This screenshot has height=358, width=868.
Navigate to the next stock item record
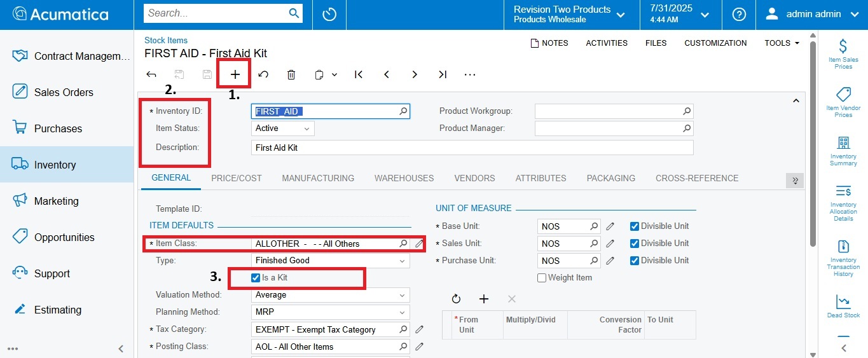point(415,74)
